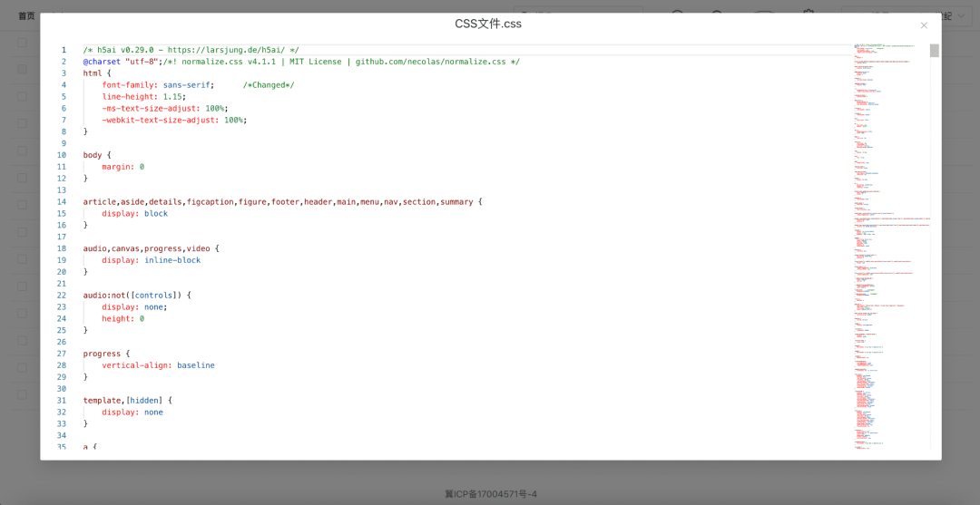Click line number 22 in the gutter
The image size is (980, 505).
(62, 296)
